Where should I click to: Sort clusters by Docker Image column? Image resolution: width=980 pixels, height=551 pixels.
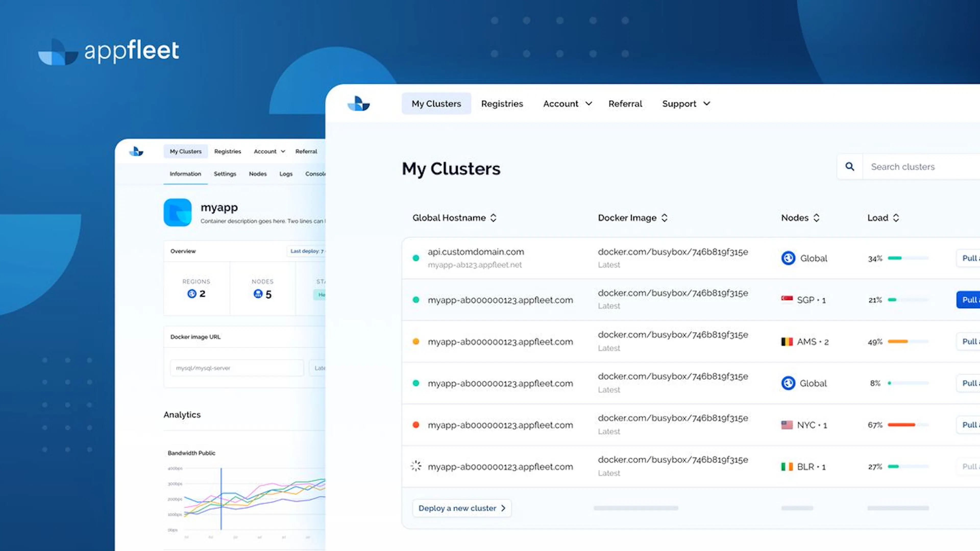coord(633,218)
